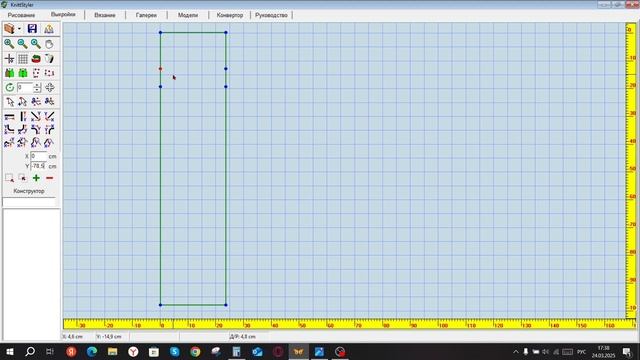Open the pattern file icon

[x=9, y=29]
